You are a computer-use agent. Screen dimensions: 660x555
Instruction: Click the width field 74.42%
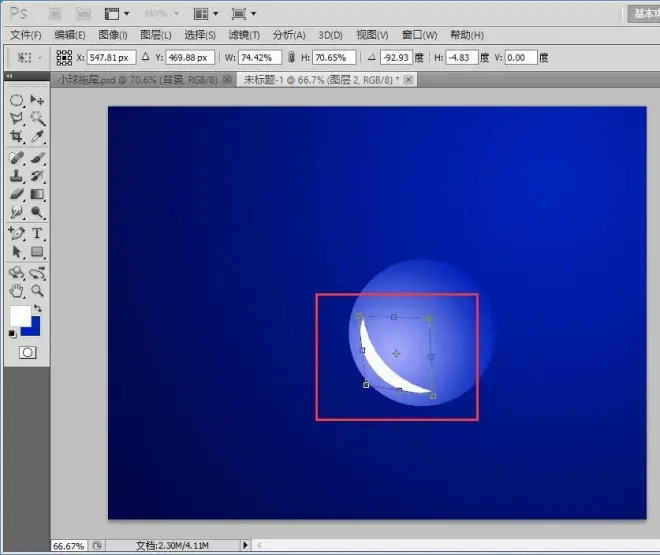[260, 57]
